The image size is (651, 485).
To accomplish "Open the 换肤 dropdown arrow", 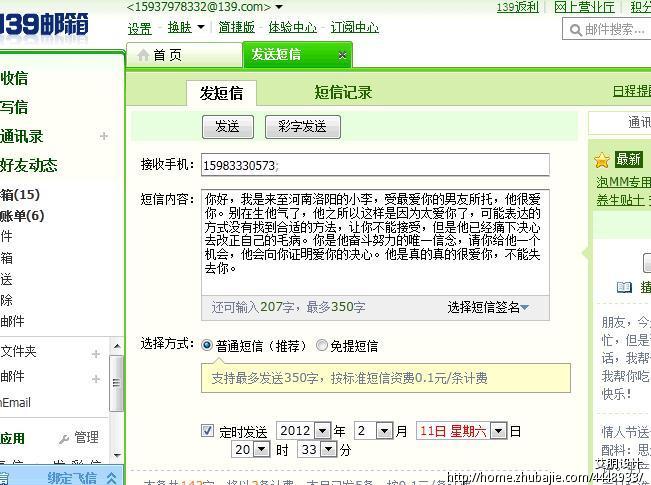I will pos(201,27).
